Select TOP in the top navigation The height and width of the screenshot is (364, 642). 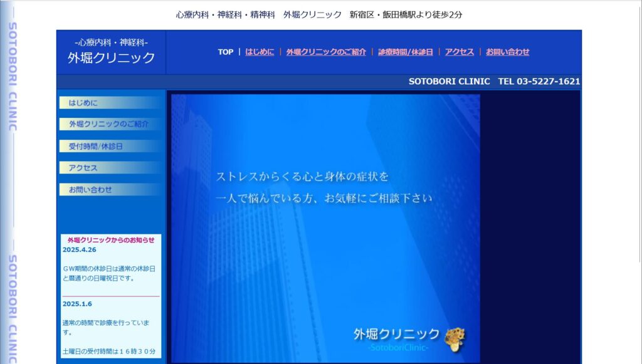226,52
